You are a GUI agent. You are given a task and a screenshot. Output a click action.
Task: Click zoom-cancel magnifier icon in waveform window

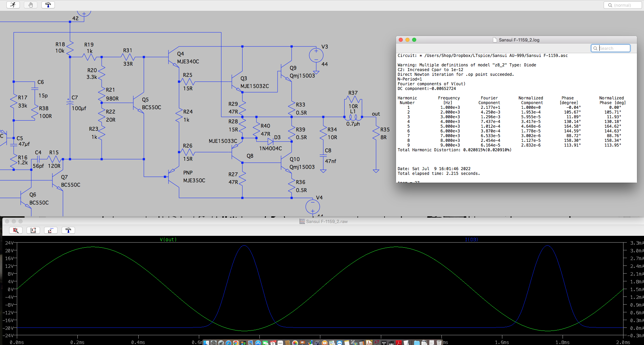click(15, 230)
